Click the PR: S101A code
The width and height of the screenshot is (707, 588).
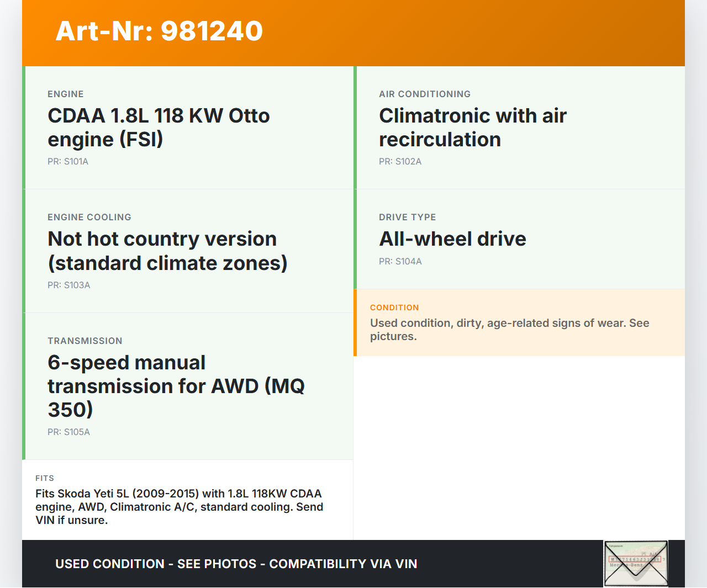click(x=68, y=162)
